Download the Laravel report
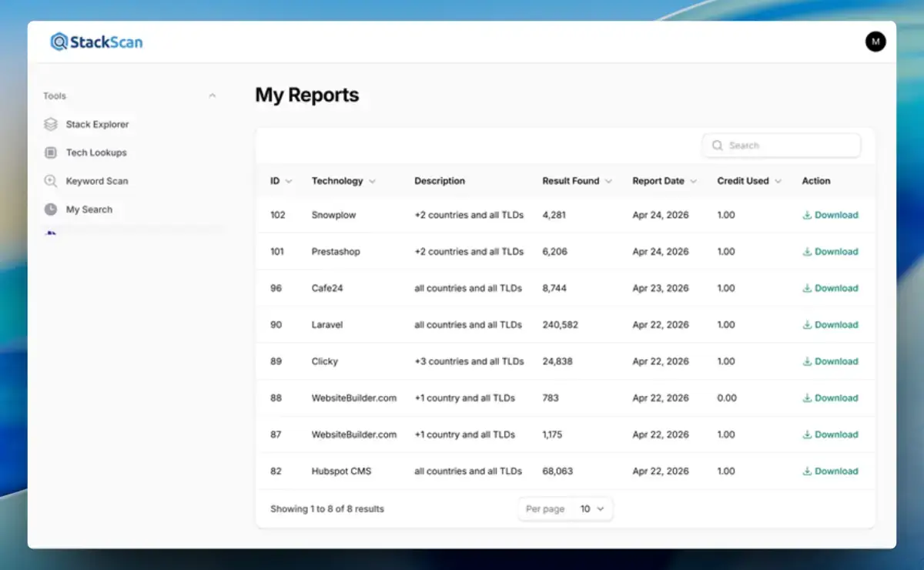This screenshot has width=924, height=570. [x=830, y=325]
